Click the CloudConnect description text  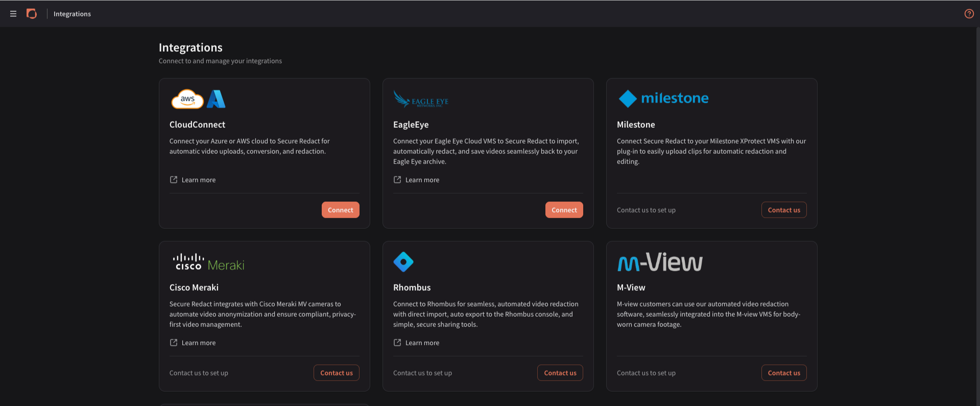(250, 146)
